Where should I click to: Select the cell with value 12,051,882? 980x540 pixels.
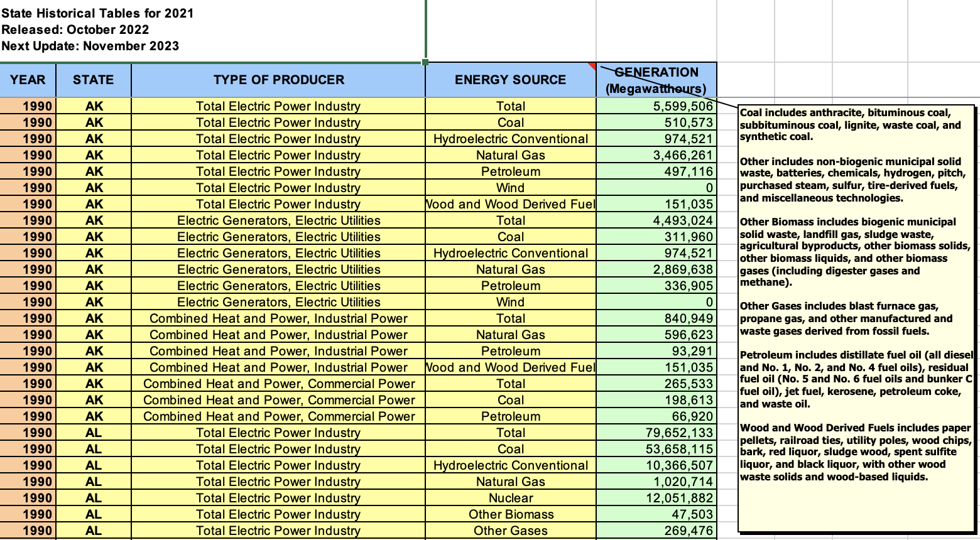point(656,498)
